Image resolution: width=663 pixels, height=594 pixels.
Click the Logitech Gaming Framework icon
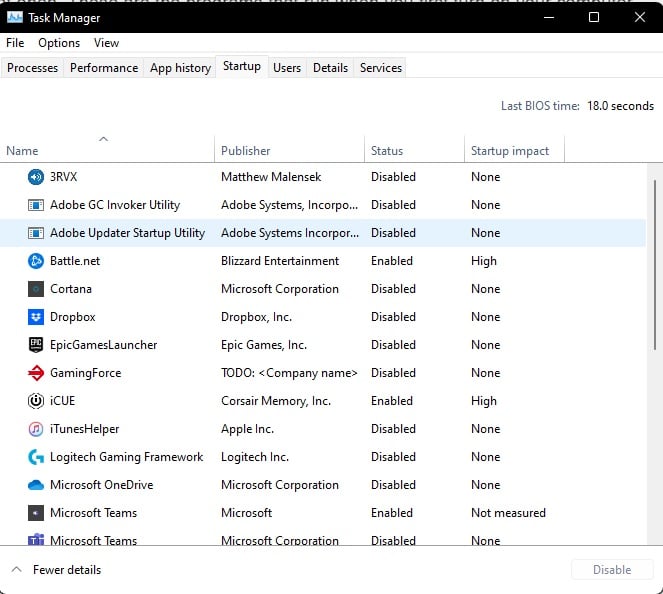point(36,457)
